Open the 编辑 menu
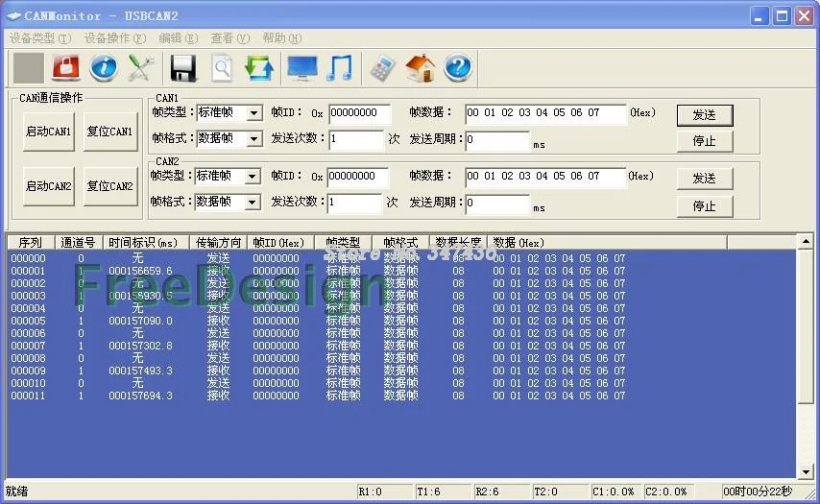The image size is (820, 504). 179,38
